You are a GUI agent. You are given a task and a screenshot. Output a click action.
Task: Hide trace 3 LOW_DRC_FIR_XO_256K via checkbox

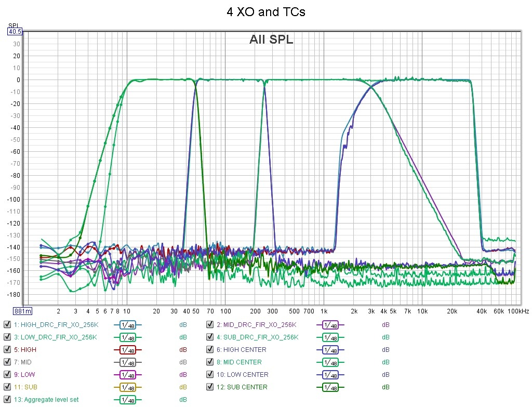(7, 337)
